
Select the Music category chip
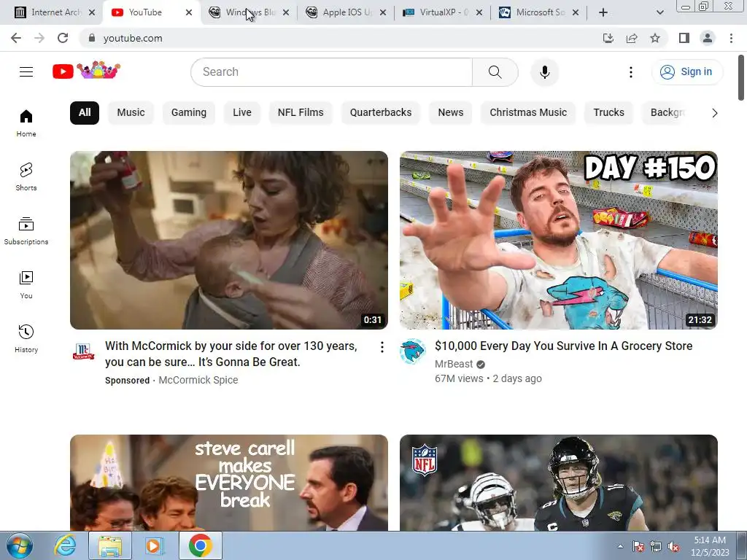131,113
